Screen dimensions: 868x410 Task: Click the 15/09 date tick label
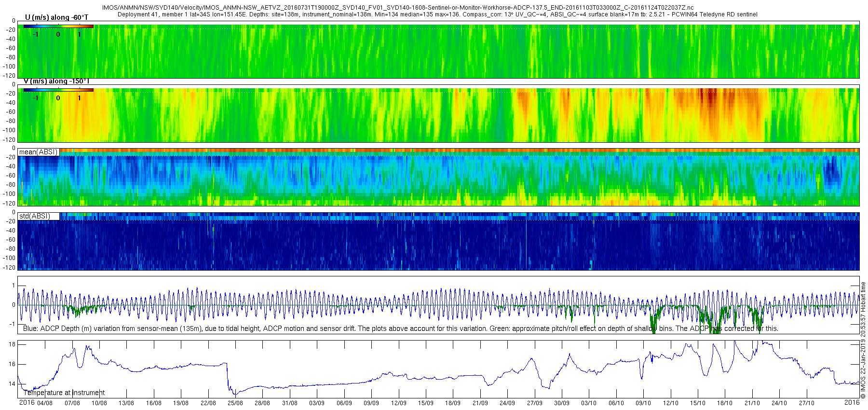426,403
